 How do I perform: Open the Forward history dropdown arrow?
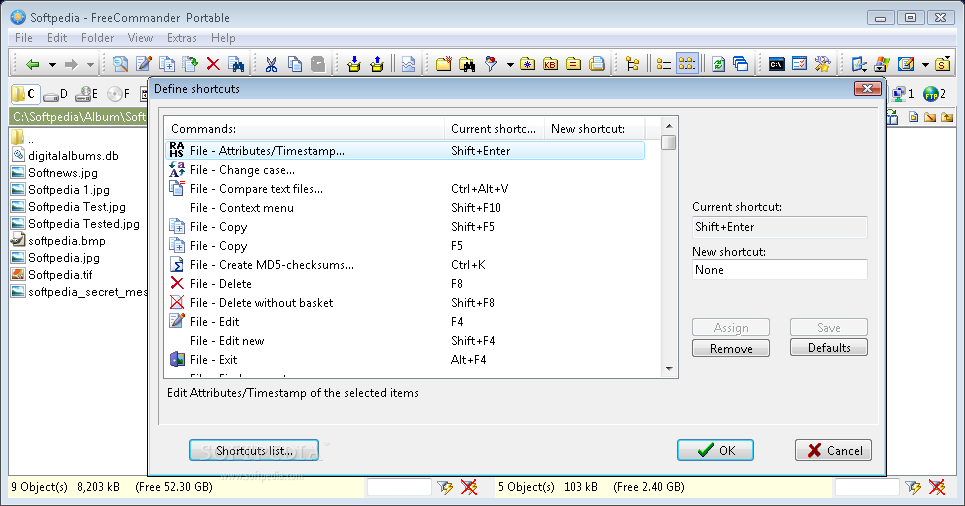[90, 65]
